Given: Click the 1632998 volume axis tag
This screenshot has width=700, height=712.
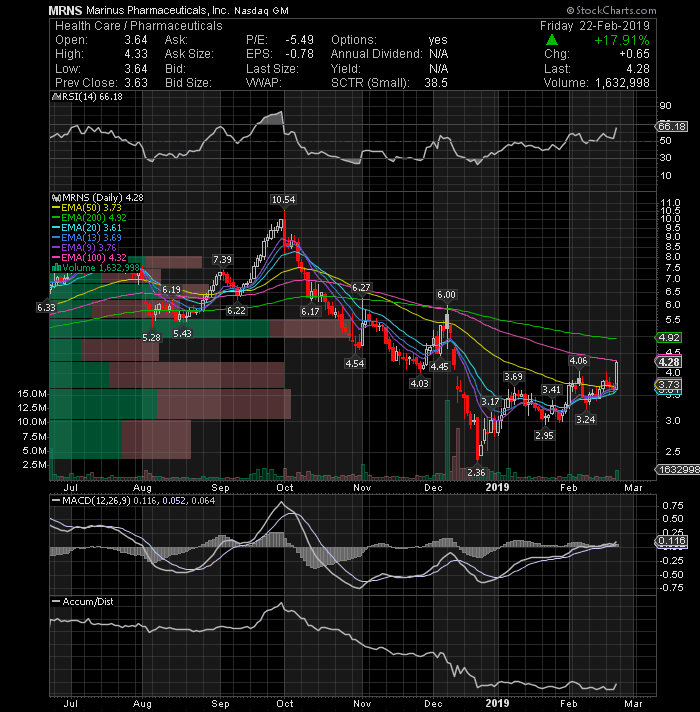Looking at the screenshot, I should point(678,470).
